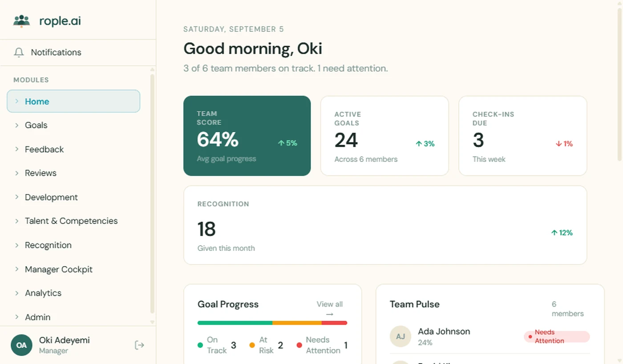
Task: Click 'SATURDAY, SEPTEMBER 5' date text
Action: (234, 29)
